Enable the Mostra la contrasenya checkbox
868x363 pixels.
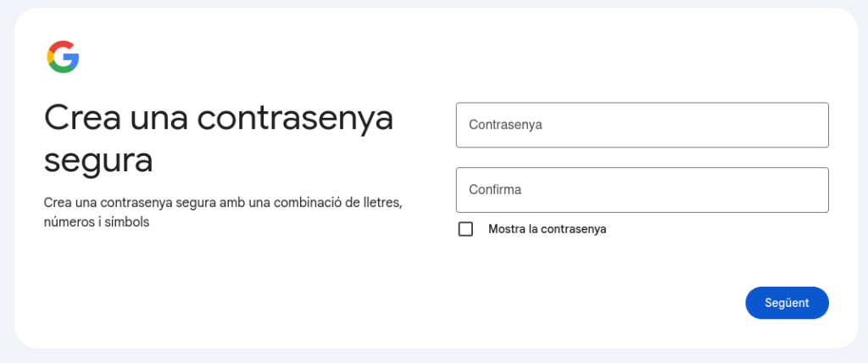(x=465, y=229)
